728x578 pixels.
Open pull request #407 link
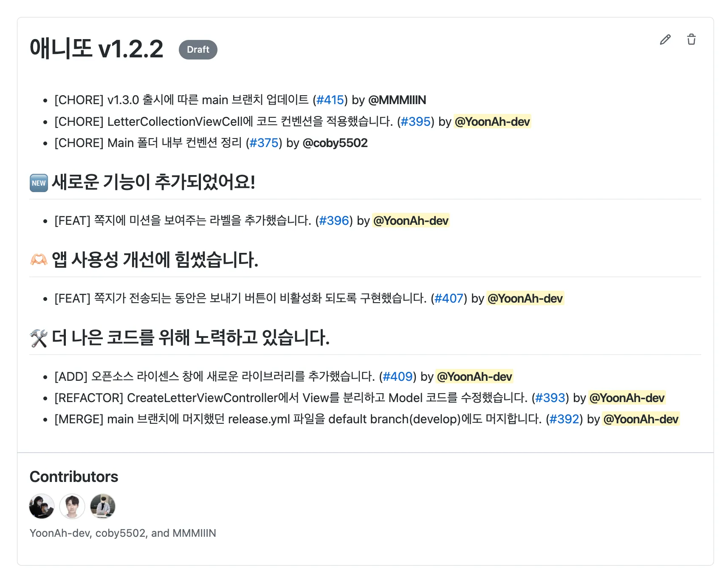click(449, 298)
